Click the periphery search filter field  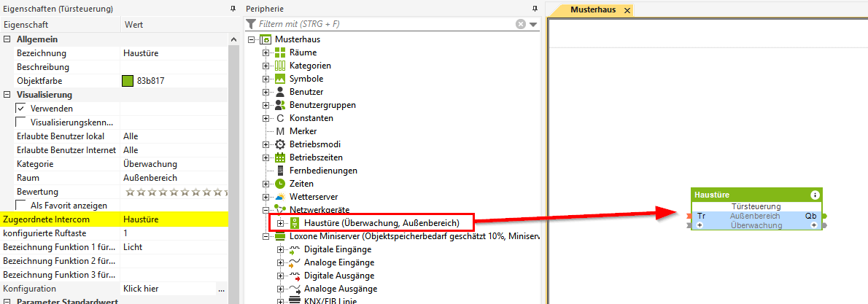(x=387, y=24)
